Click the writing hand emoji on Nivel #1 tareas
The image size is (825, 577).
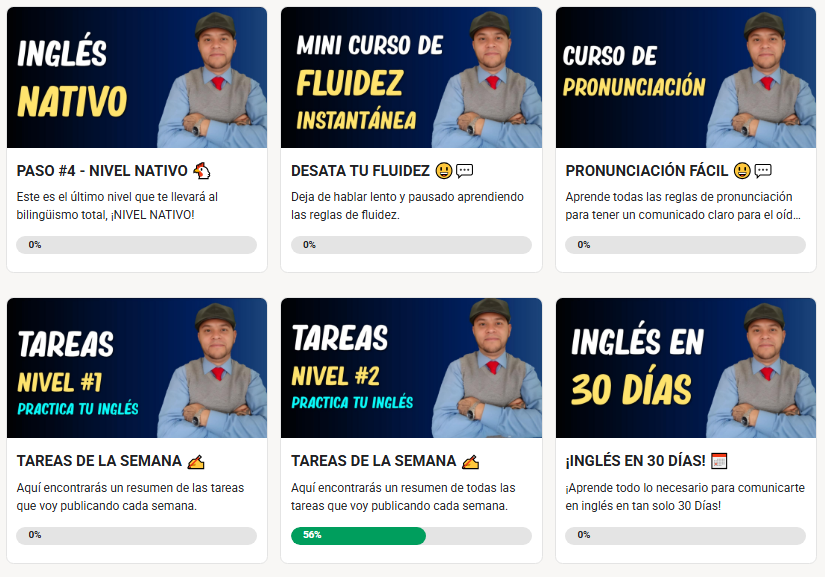pos(196,462)
